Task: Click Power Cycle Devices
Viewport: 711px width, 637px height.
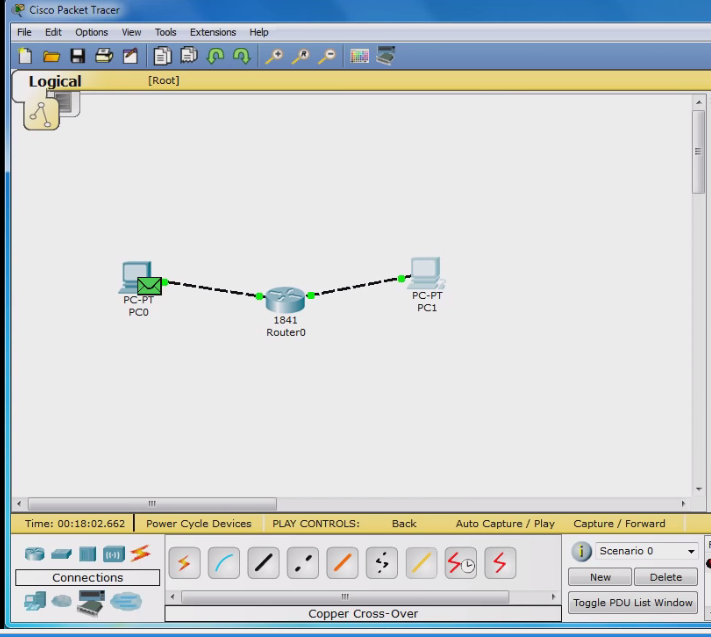Action: (x=199, y=524)
